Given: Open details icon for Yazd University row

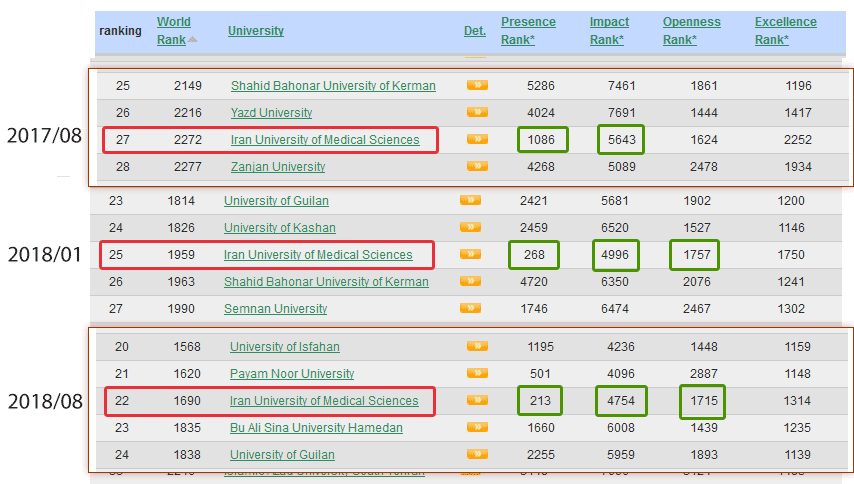Looking at the screenshot, I should 477,112.
